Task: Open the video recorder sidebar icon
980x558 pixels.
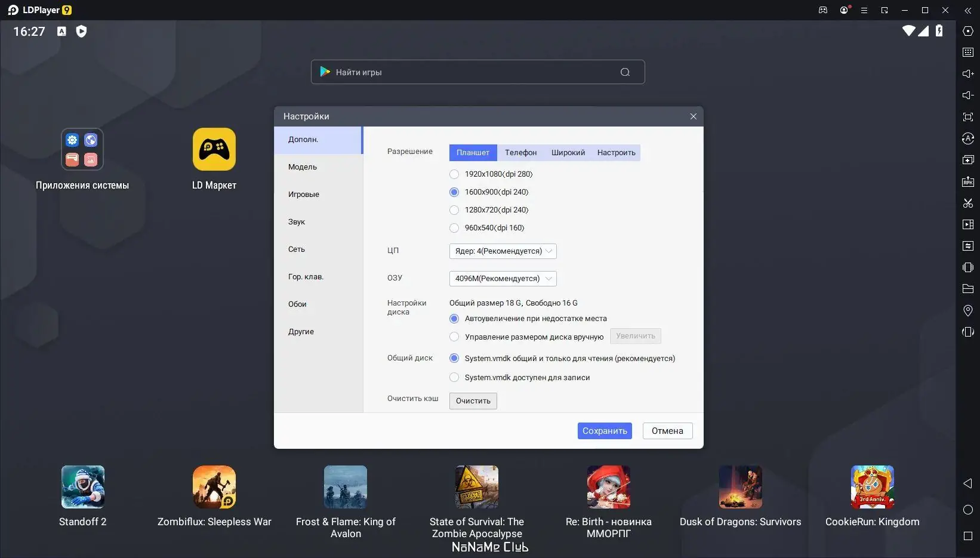Action: 968,224
